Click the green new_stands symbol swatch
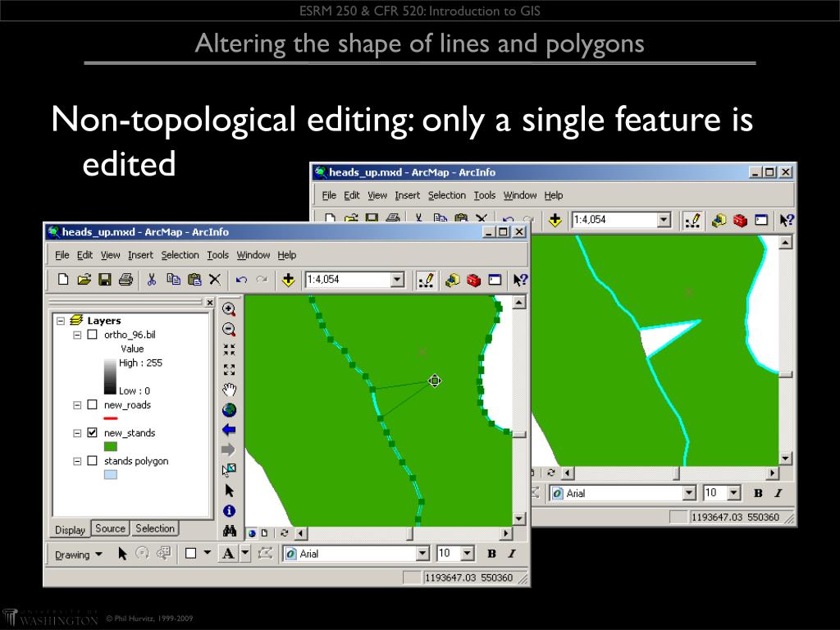This screenshot has height=630, width=840. (111, 446)
